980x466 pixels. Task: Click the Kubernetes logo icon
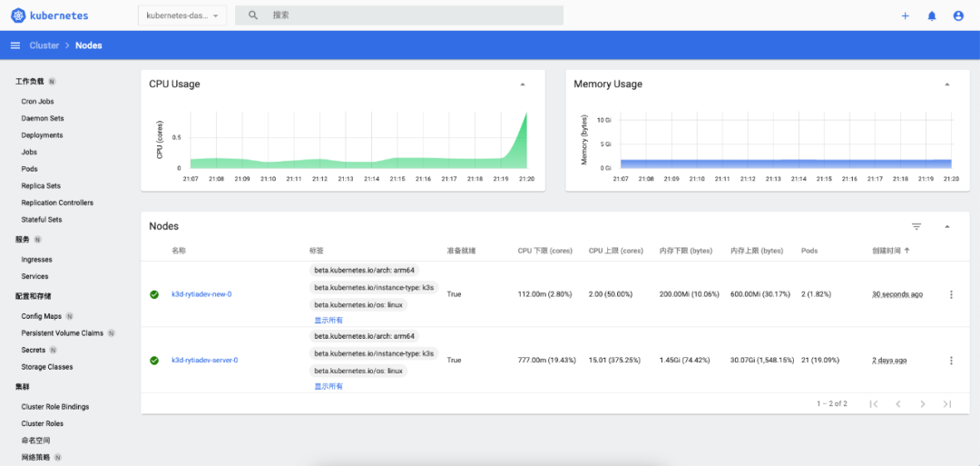17,15
